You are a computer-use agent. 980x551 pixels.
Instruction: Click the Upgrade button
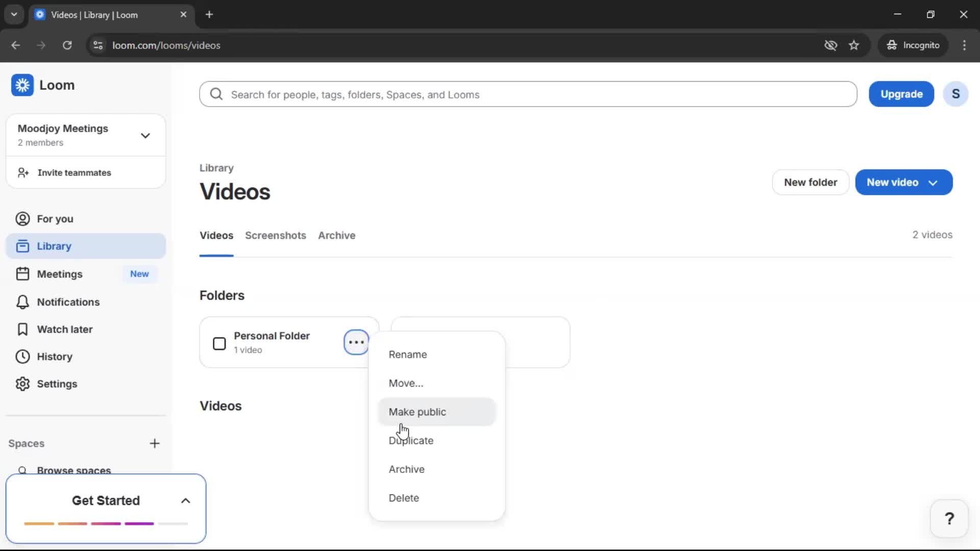pyautogui.click(x=901, y=94)
